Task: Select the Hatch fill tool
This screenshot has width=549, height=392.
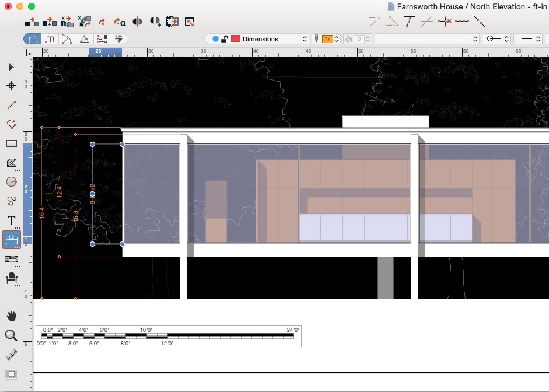Action: coord(12,163)
